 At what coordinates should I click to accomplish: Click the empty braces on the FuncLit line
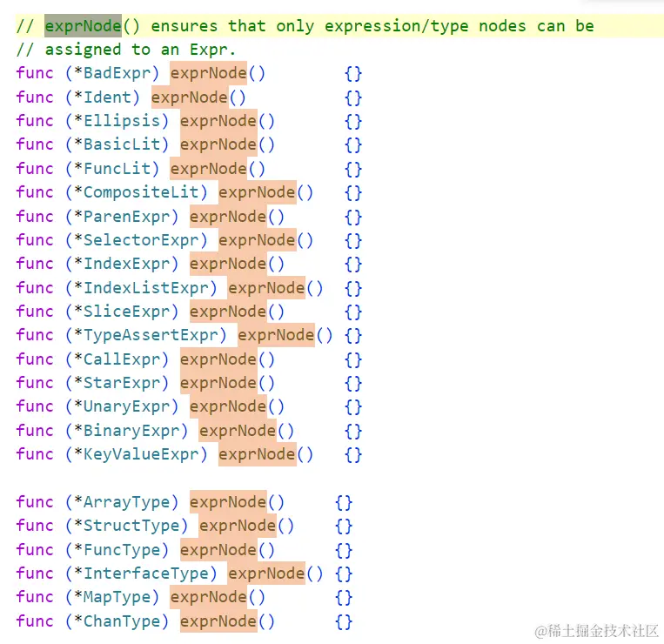click(353, 170)
